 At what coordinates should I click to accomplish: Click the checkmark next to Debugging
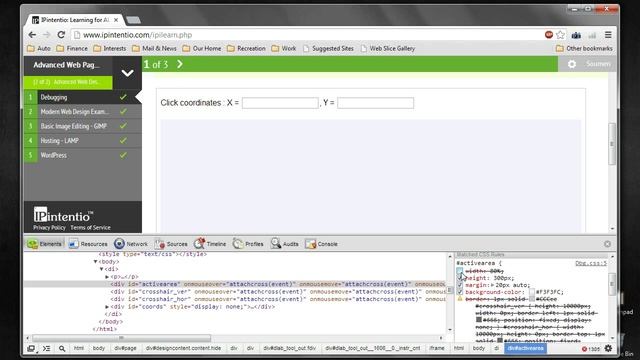coord(123,97)
